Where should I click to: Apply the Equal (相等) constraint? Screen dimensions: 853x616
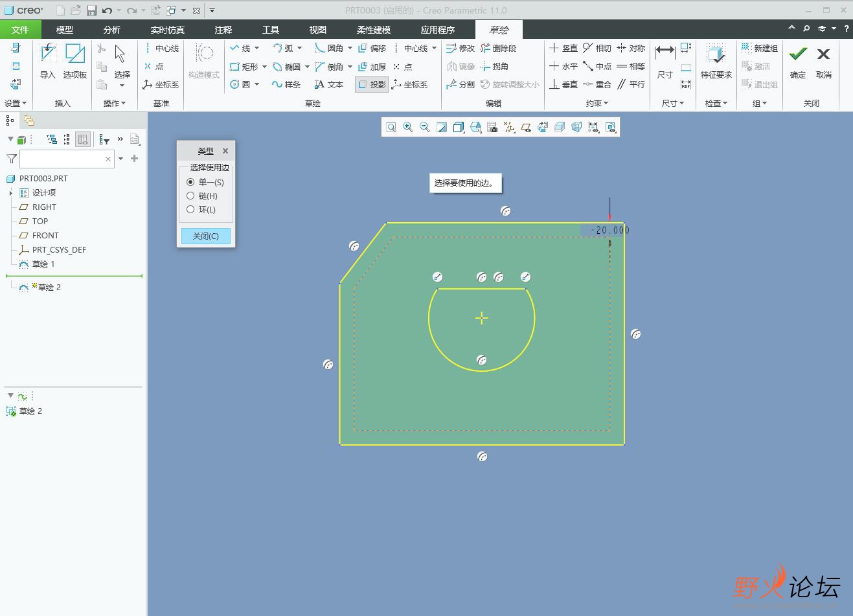(631, 66)
